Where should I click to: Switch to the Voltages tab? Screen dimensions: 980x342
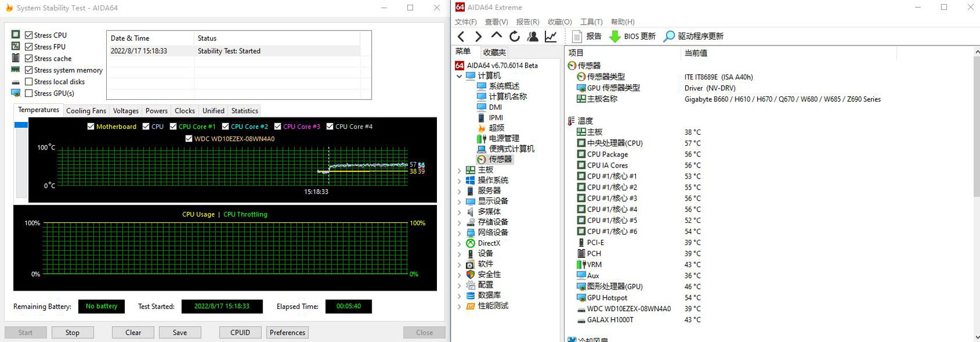126,111
